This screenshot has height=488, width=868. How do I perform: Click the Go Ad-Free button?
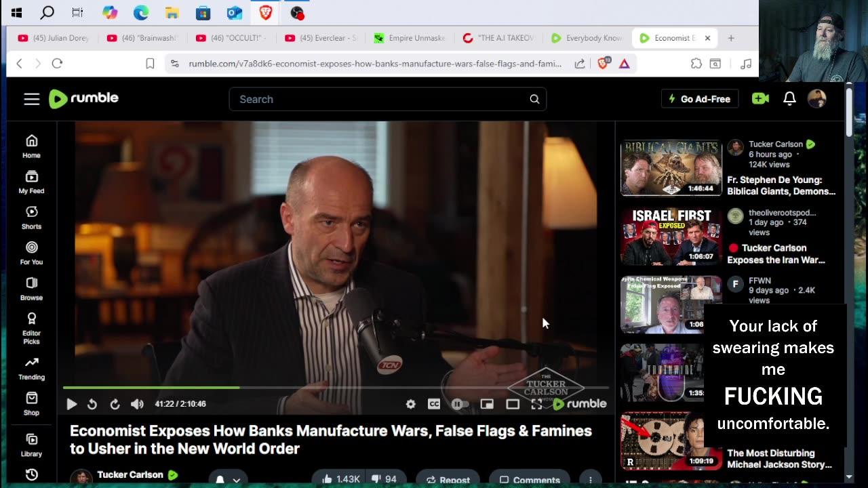click(700, 99)
